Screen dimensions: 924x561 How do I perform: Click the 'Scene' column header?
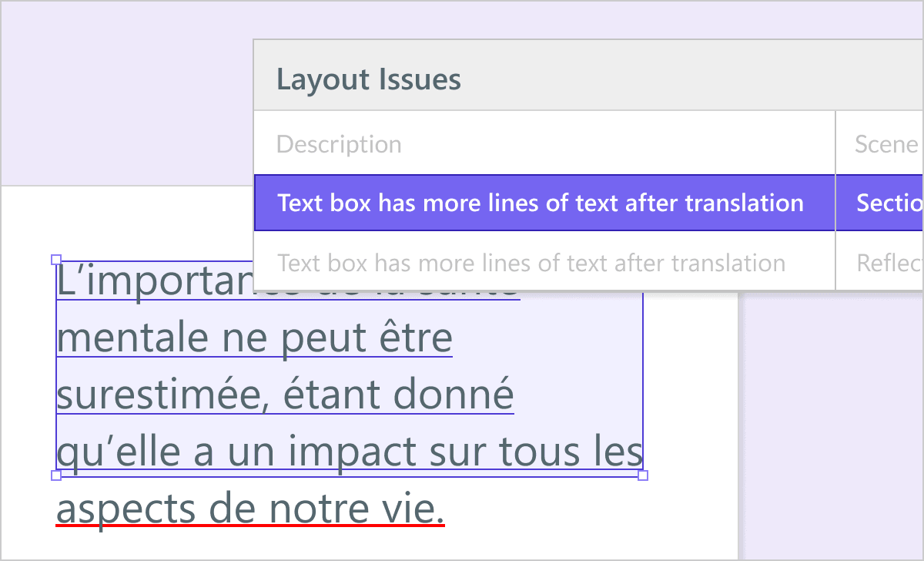[886, 144]
